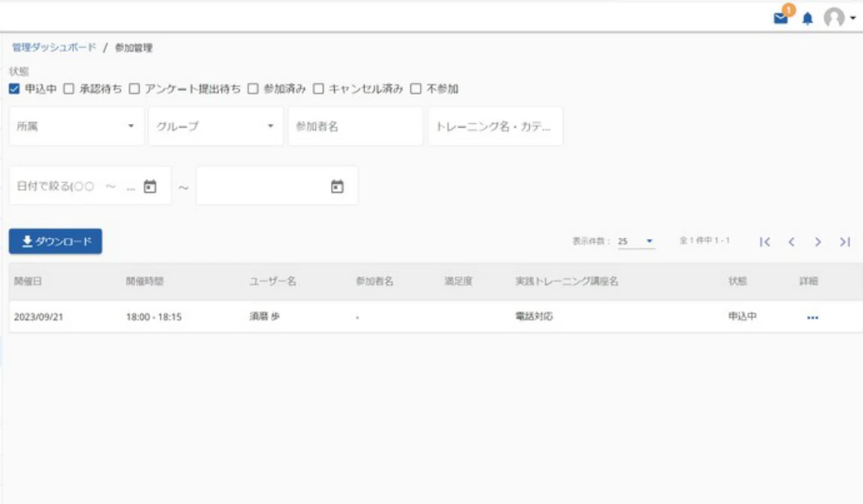Image resolution: width=863 pixels, height=504 pixels.
Task: Click the 須磨 歩 user name cell
Action: [x=265, y=317]
